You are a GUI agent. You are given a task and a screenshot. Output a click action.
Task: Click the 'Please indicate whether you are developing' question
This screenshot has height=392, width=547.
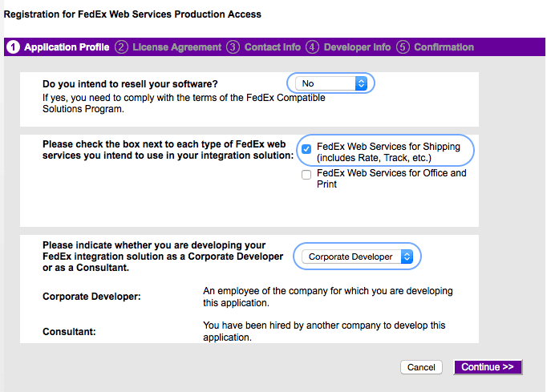point(163,257)
